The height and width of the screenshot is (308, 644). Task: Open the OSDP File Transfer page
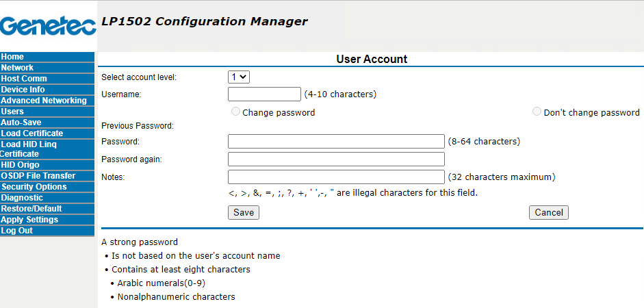tap(47, 176)
